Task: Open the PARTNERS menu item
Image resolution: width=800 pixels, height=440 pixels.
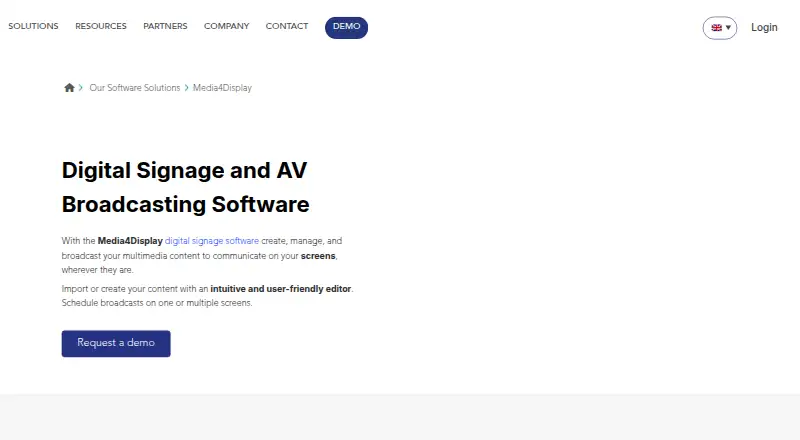Action: 165,26
